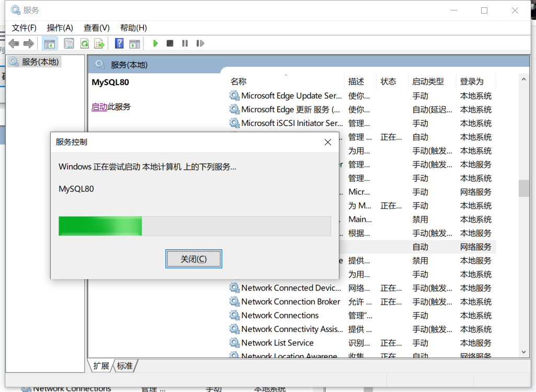Click the Export List toolbar icon

tap(99, 43)
